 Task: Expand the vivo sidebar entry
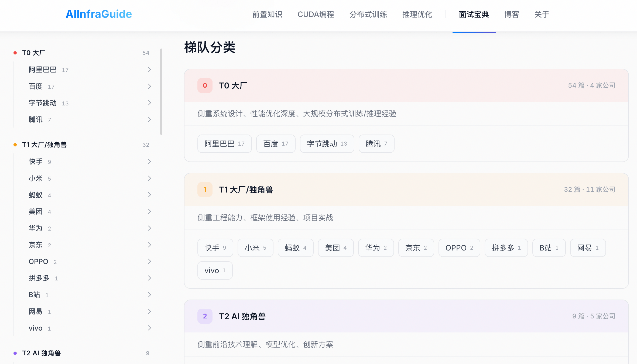pos(149,328)
